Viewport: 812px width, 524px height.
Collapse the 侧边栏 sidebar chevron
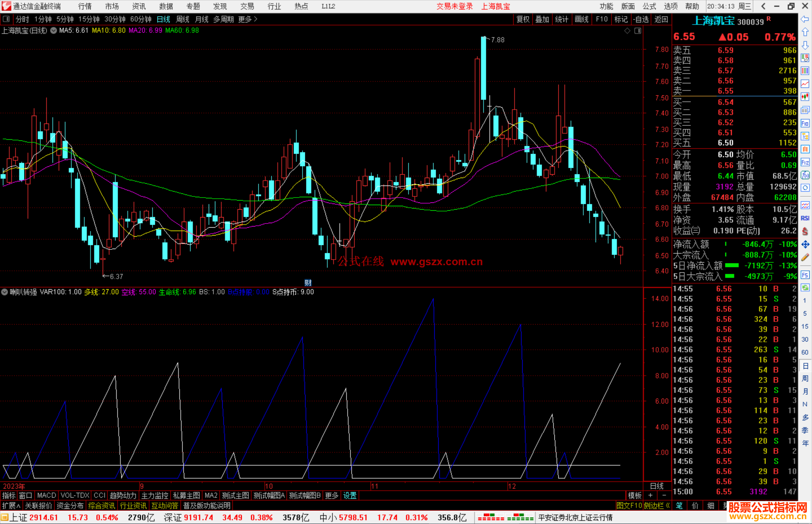point(668,506)
